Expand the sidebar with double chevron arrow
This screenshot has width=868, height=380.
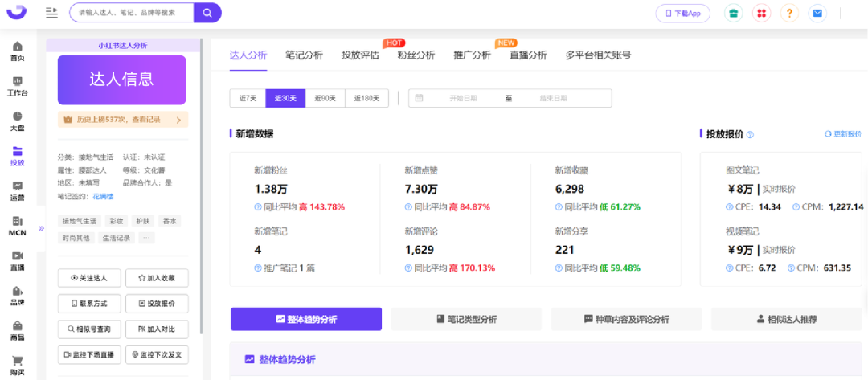coord(41,228)
